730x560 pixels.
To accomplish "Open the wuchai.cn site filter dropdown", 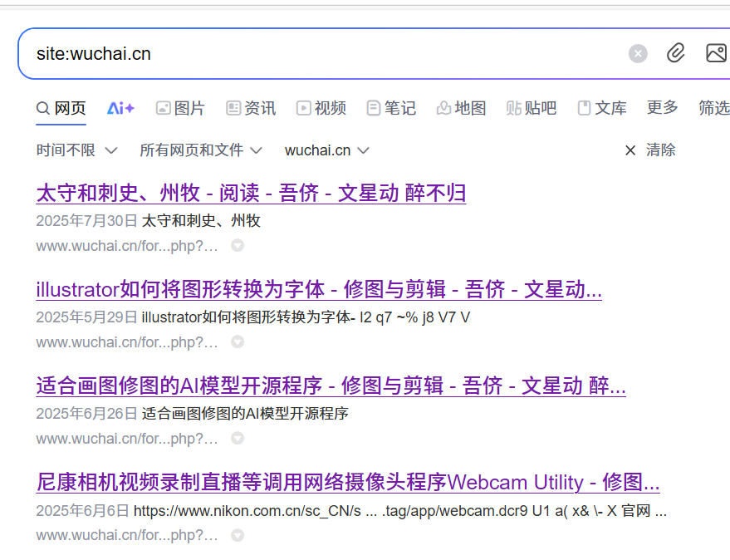I will click(326, 150).
